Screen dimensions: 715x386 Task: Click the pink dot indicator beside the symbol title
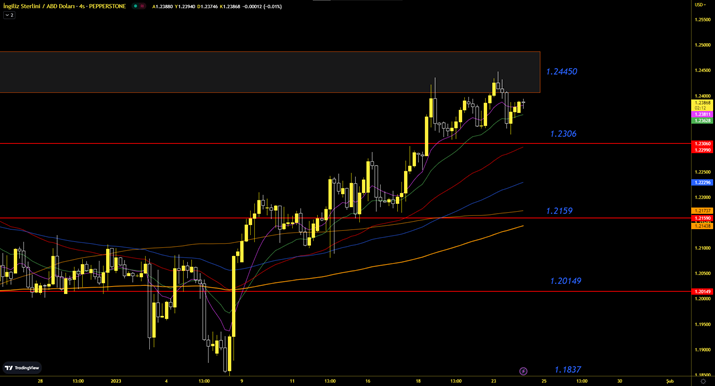click(143, 6)
